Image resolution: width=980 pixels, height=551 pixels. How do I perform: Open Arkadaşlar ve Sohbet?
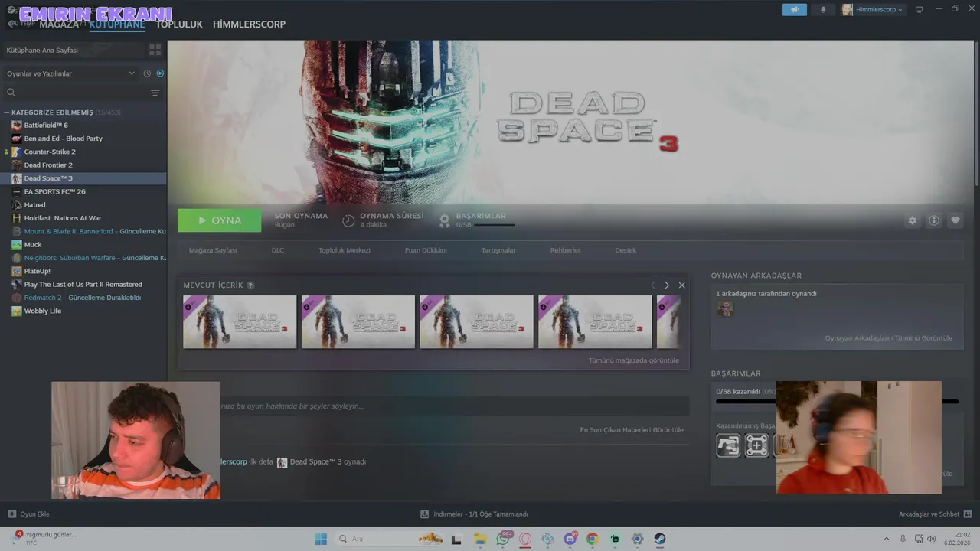tap(935, 514)
